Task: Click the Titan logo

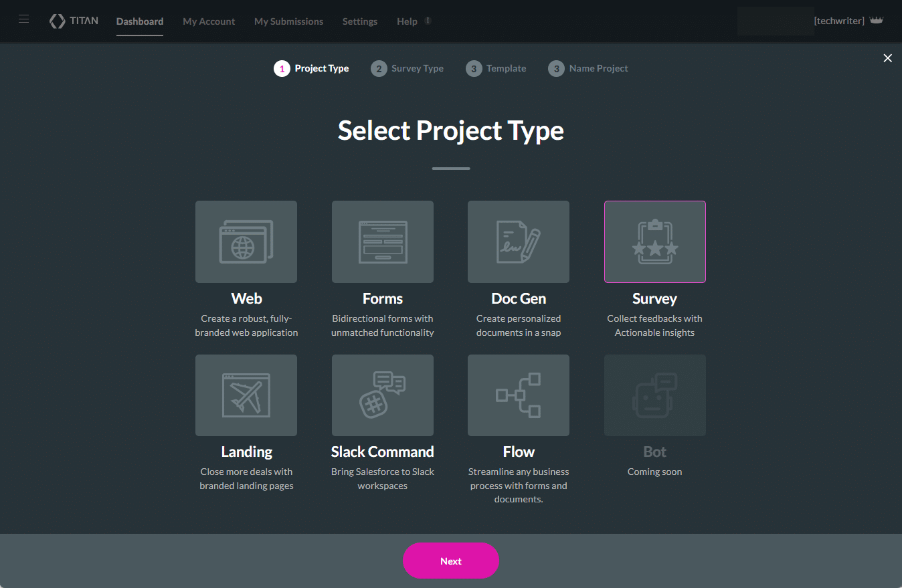Action: pyautogui.click(x=74, y=21)
